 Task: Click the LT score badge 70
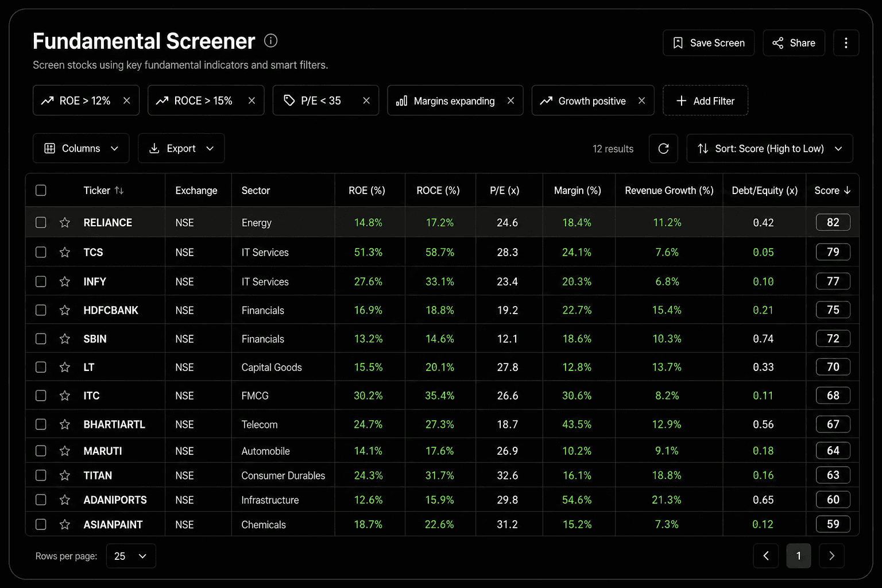833,367
